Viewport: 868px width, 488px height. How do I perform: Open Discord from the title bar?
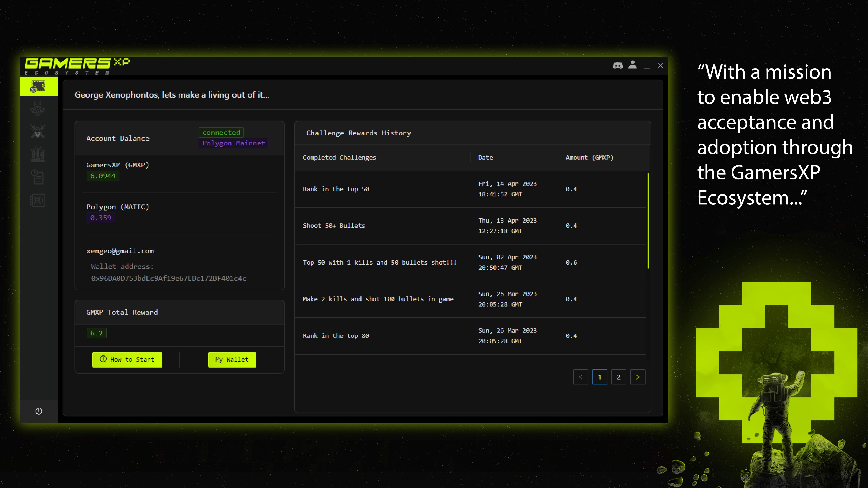click(617, 65)
